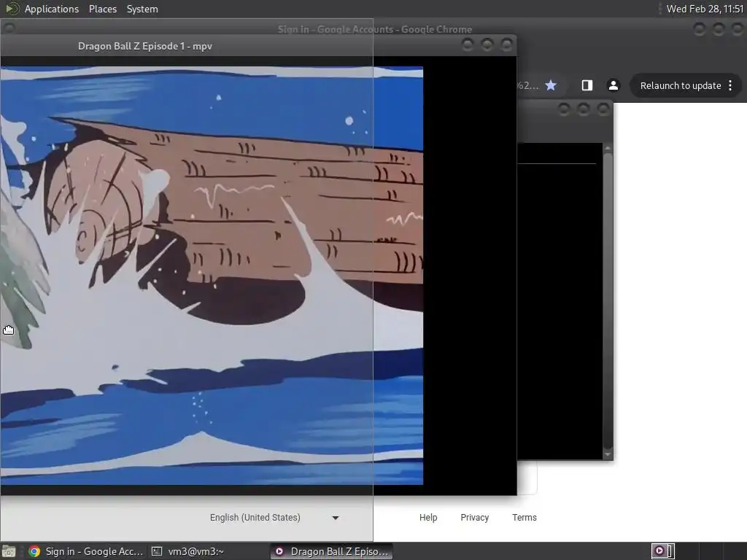Click the Chrome address bar URL text
The image size is (747, 560).
point(528,86)
